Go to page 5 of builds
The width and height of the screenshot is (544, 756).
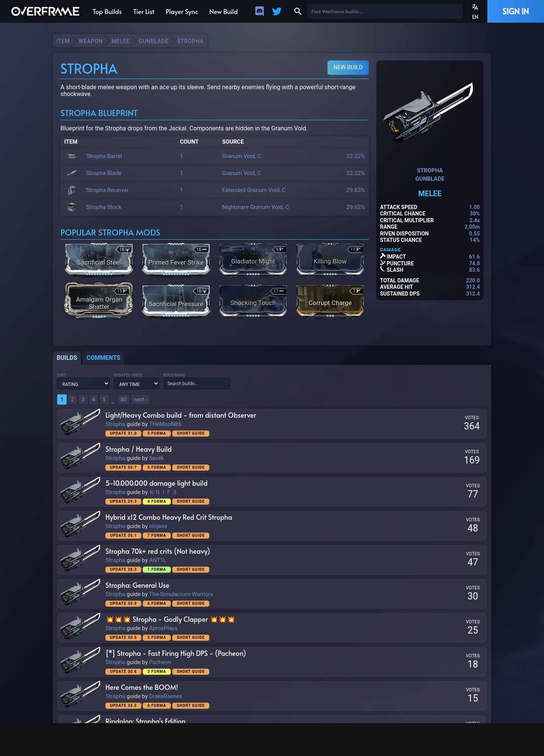click(104, 400)
